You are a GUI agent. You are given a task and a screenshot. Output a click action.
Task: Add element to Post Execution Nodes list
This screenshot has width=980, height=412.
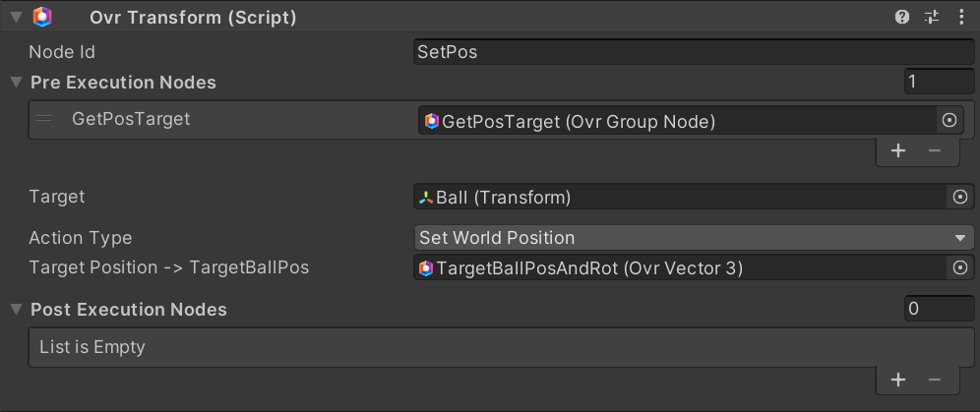[898, 379]
